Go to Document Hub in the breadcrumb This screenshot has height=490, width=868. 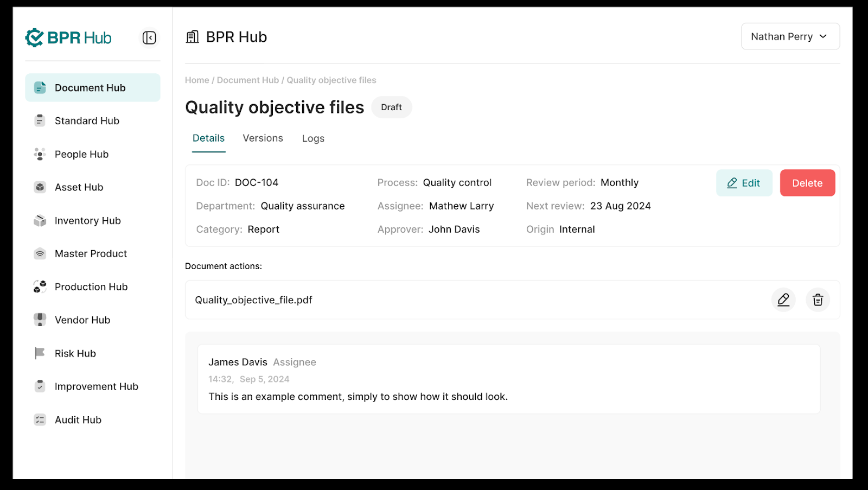tap(248, 80)
